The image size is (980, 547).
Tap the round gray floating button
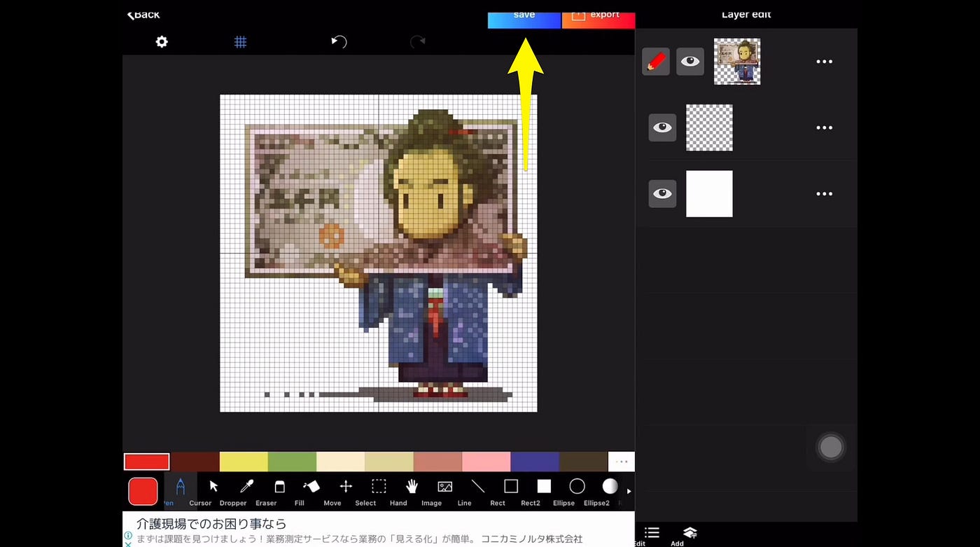831,447
